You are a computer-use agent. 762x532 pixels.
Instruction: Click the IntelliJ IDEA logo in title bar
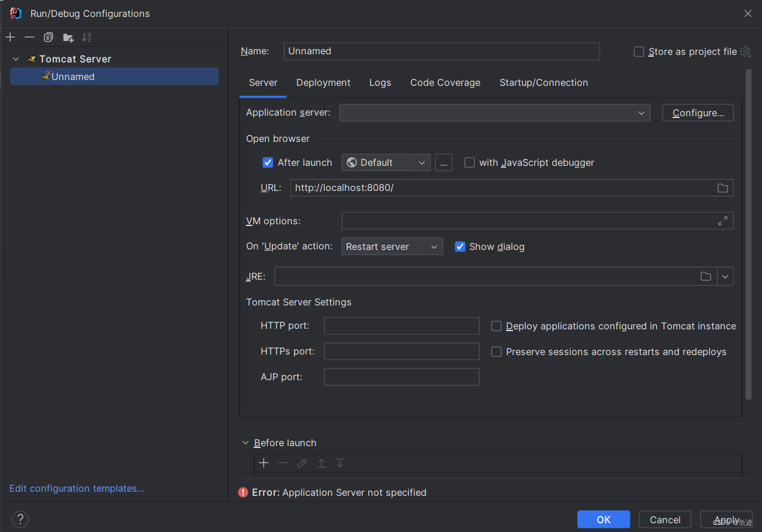[16, 13]
